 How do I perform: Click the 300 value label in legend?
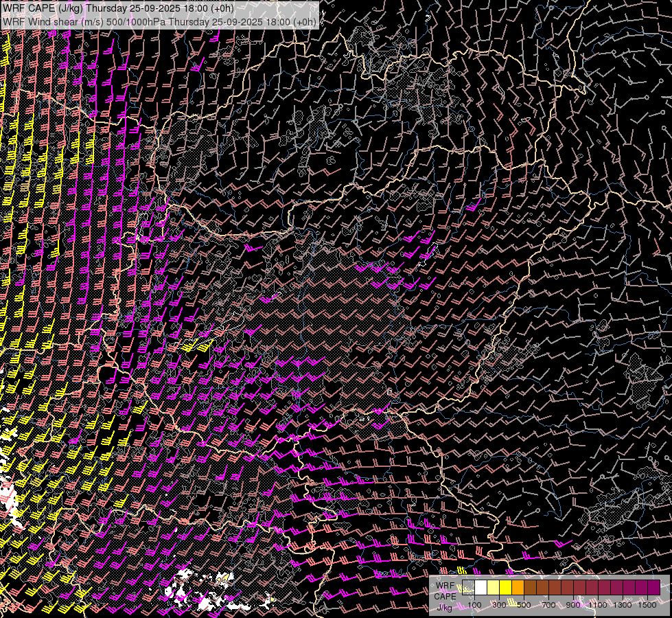pos(499,605)
